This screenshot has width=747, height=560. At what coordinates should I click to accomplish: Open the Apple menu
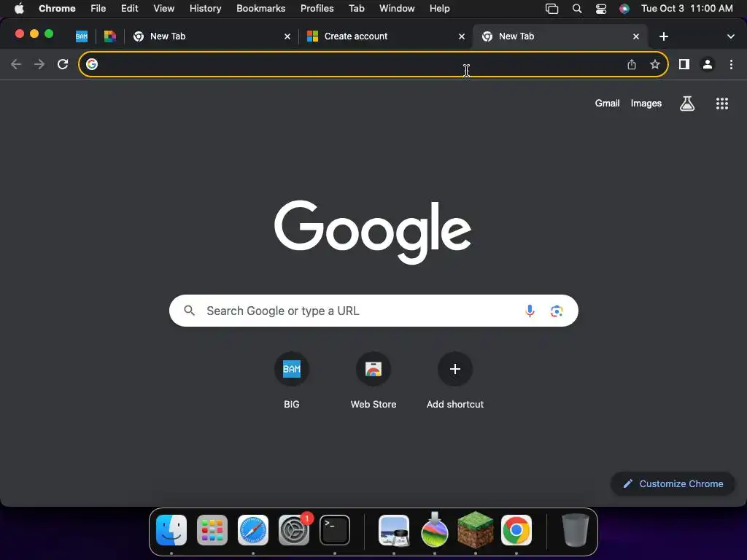tap(19, 9)
